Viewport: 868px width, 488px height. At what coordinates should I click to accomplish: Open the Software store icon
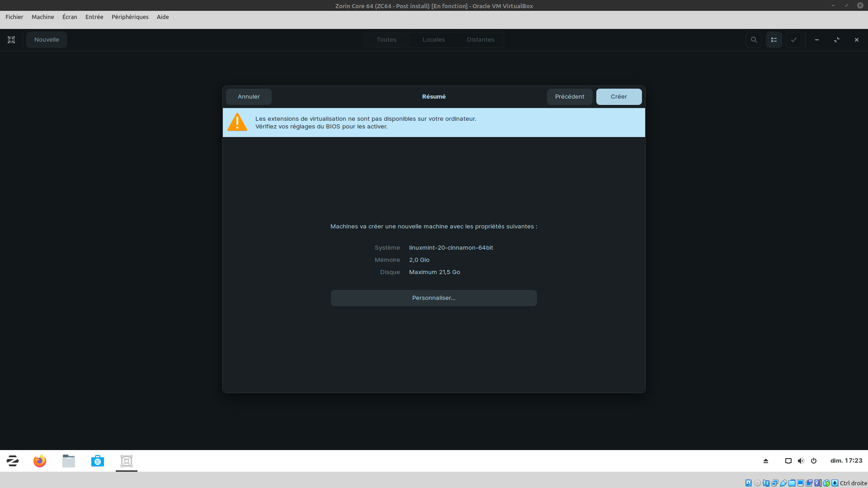click(x=98, y=461)
